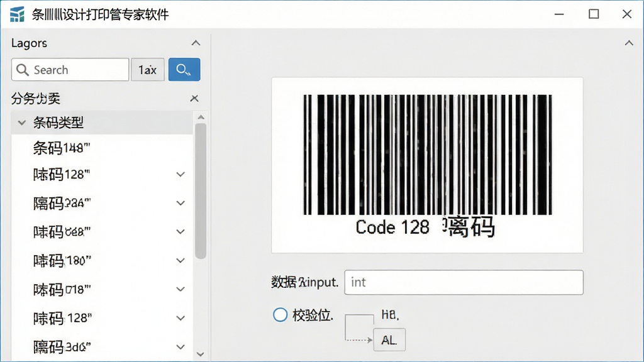Focus the Search text field
Image resolution: width=644 pixels, height=362 pixels.
pyautogui.click(x=70, y=70)
